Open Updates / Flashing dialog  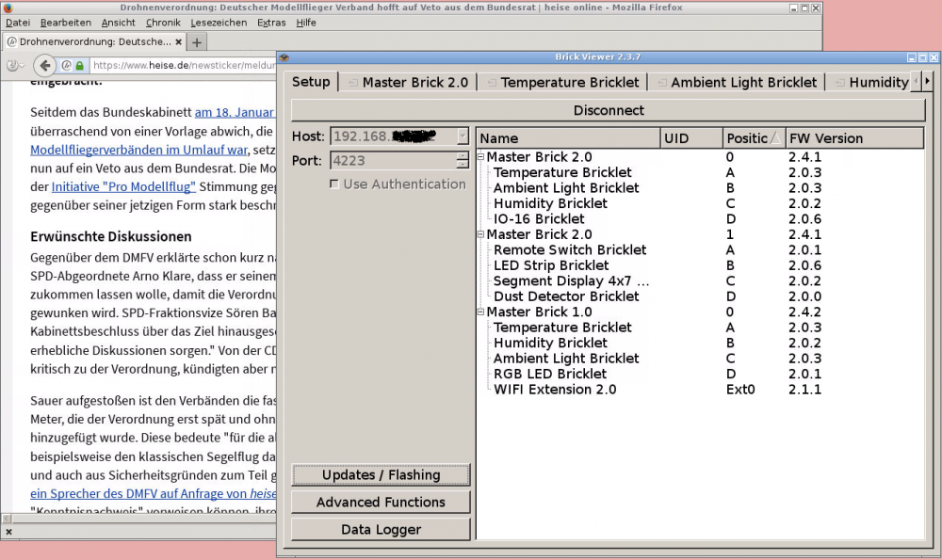pos(381,474)
